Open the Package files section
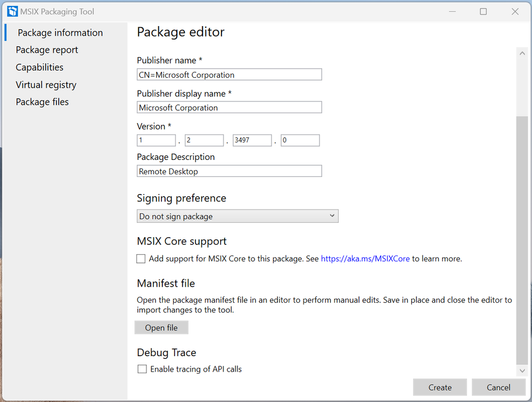The height and width of the screenshot is (402, 532). point(42,102)
